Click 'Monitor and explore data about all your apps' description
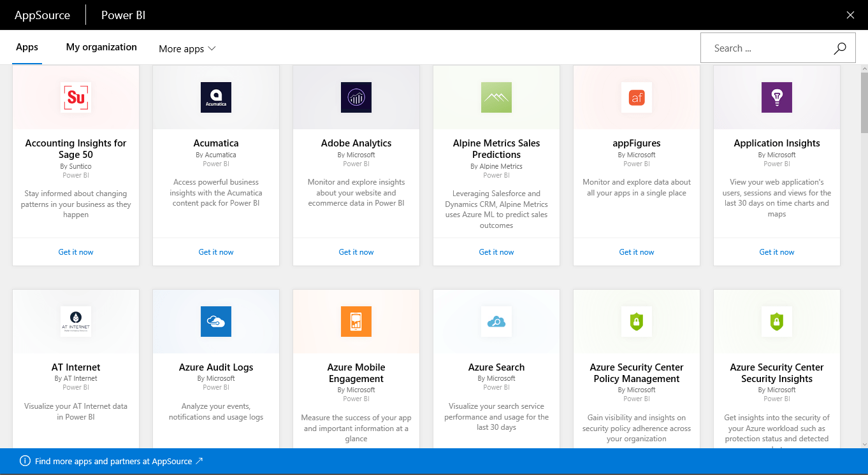Screen dimensions: 868x475 pyautogui.click(x=637, y=187)
